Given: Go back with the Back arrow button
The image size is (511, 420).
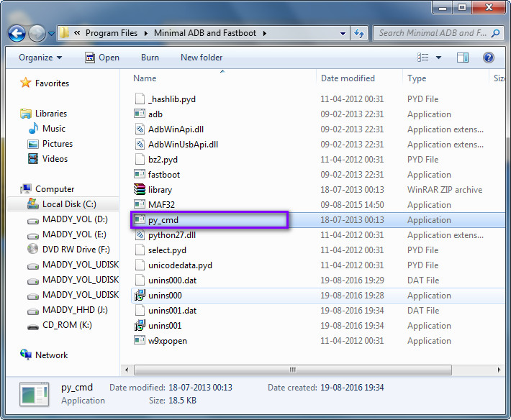Looking at the screenshot, I should coord(17,33).
